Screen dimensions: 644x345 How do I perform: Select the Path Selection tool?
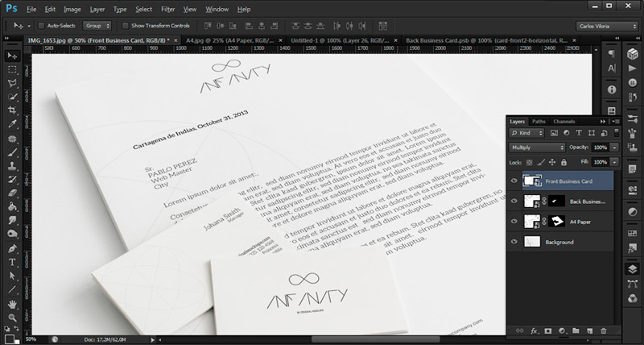pyautogui.click(x=12, y=276)
